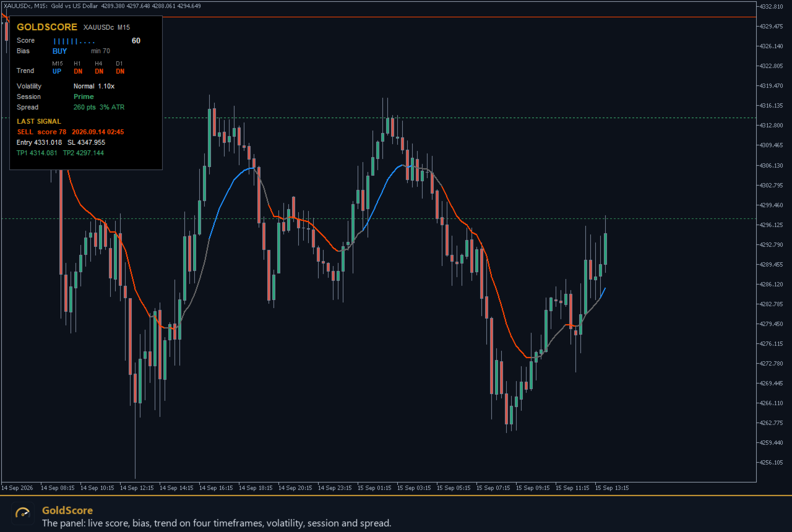Image resolution: width=792 pixels, height=532 pixels.
Task: Click the BUY bias label
Action: click(x=60, y=51)
